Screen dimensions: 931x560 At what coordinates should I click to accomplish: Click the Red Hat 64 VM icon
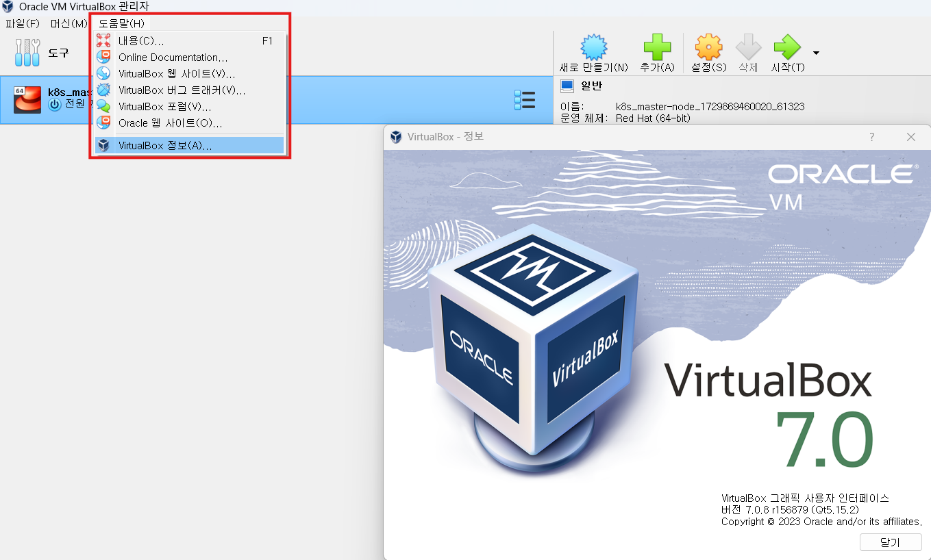(x=27, y=100)
